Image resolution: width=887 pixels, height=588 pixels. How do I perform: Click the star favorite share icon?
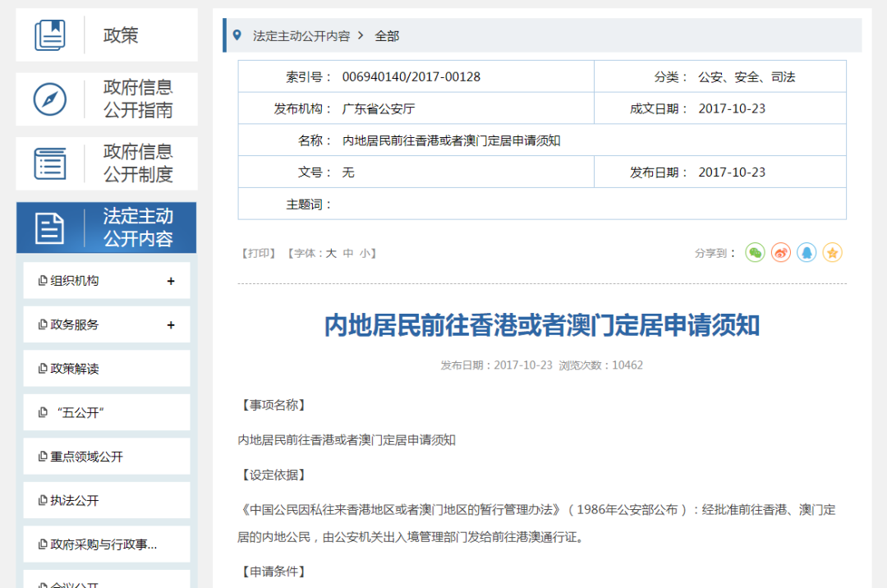[832, 252]
